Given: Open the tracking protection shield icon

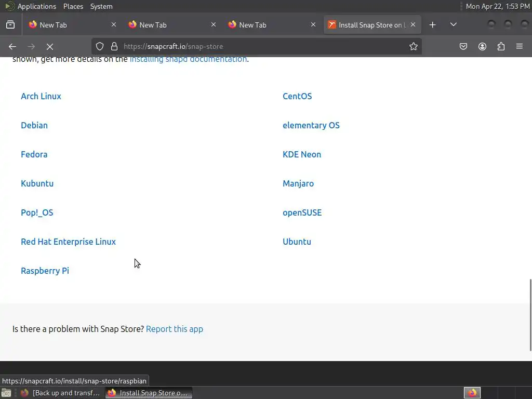Looking at the screenshot, I should click(99, 46).
